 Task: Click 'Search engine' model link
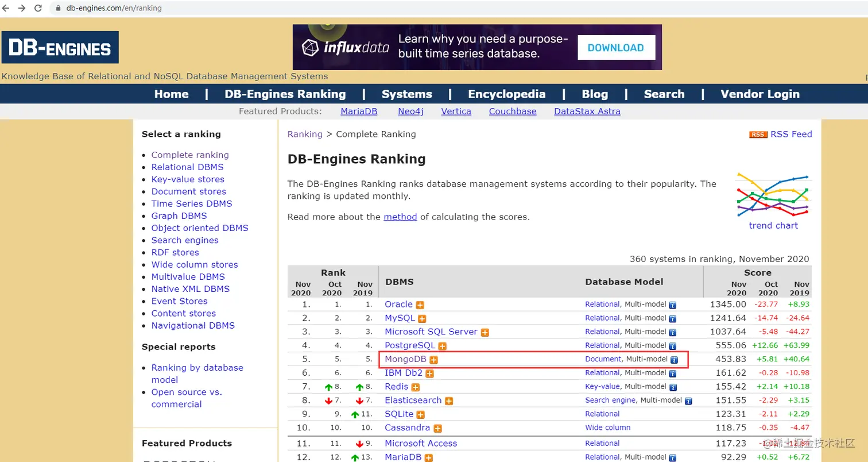tap(610, 401)
